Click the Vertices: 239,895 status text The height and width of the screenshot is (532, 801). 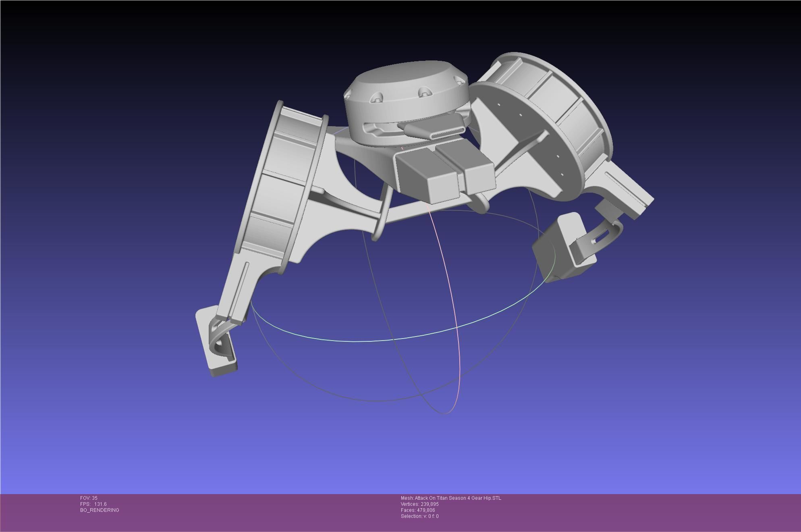(x=419, y=504)
